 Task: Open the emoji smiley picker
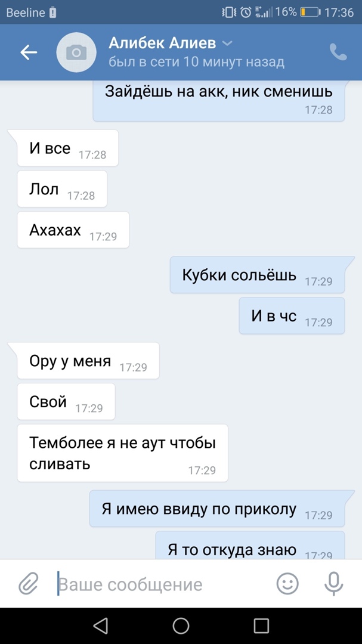tap(287, 583)
